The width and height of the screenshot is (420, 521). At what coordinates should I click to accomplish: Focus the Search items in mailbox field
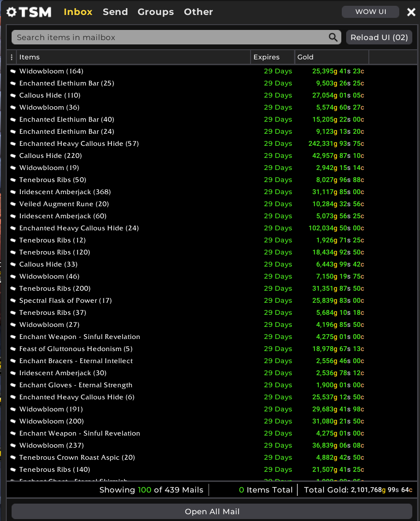pyautogui.click(x=176, y=37)
